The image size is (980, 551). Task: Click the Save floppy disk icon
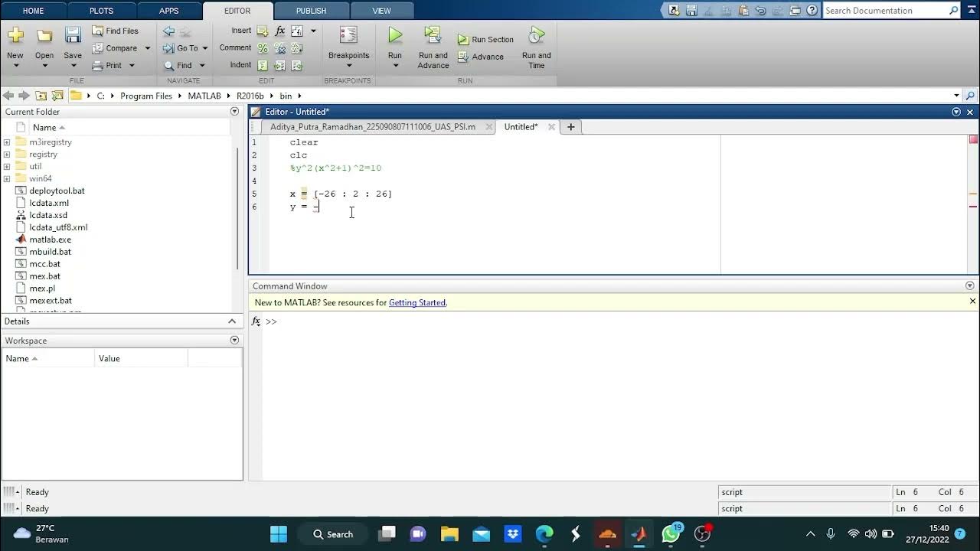(73, 35)
